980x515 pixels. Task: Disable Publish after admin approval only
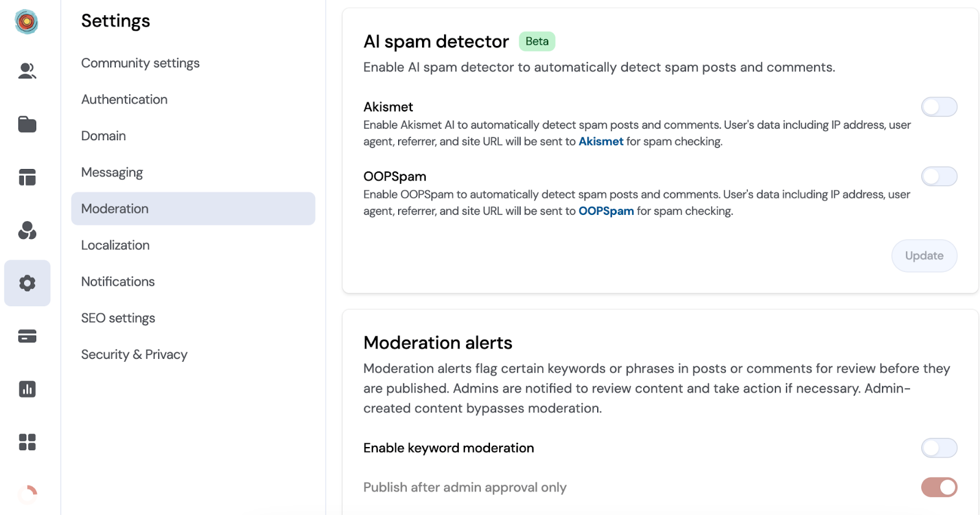click(x=939, y=487)
